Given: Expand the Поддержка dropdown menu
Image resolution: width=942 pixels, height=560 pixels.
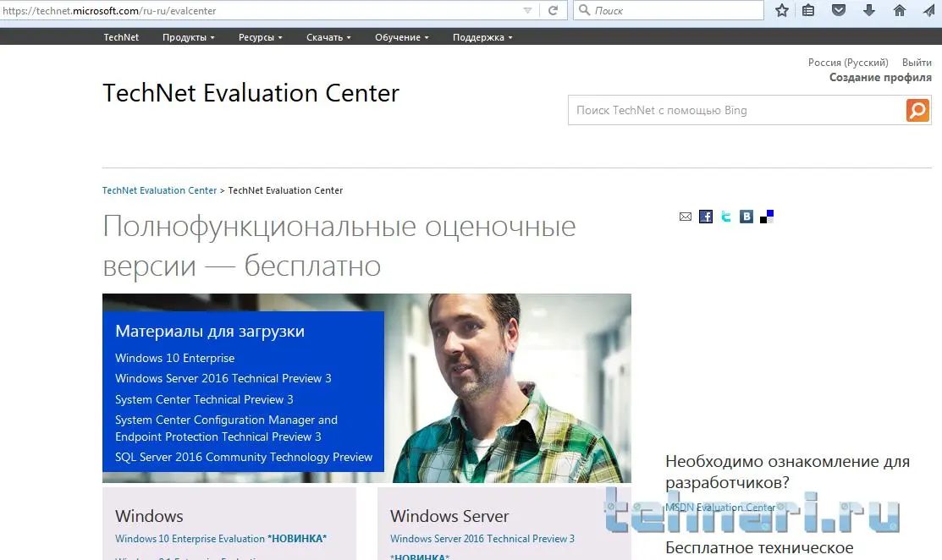Looking at the screenshot, I should tap(482, 37).
